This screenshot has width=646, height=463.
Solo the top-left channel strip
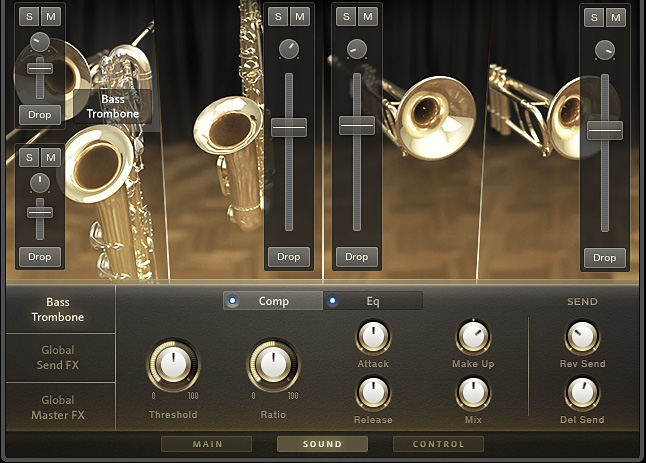29,17
